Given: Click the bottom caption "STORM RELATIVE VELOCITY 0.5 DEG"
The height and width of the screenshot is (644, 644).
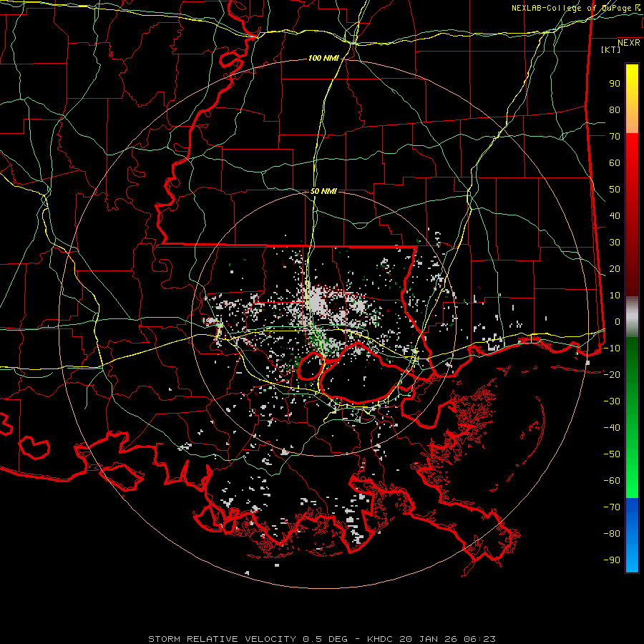Looking at the screenshot, I should 248,639.
